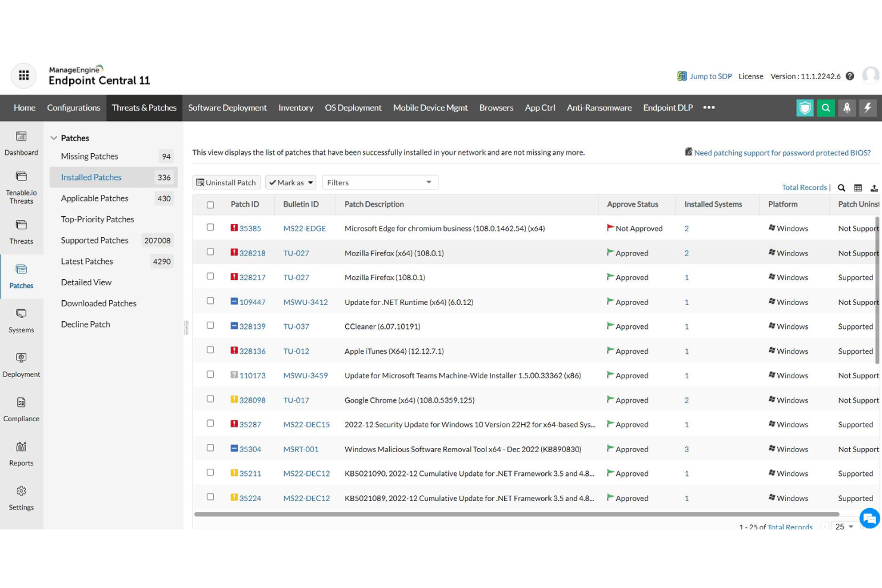Click severity icon for patch 110173
Viewport: 882px width, 588px height.
(x=234, y=375)
